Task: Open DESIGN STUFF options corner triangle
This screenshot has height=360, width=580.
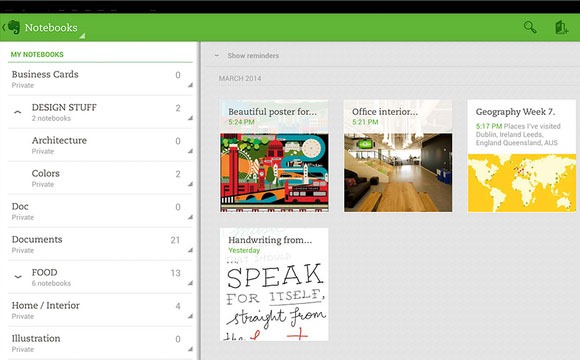Action: pos(190,118)
